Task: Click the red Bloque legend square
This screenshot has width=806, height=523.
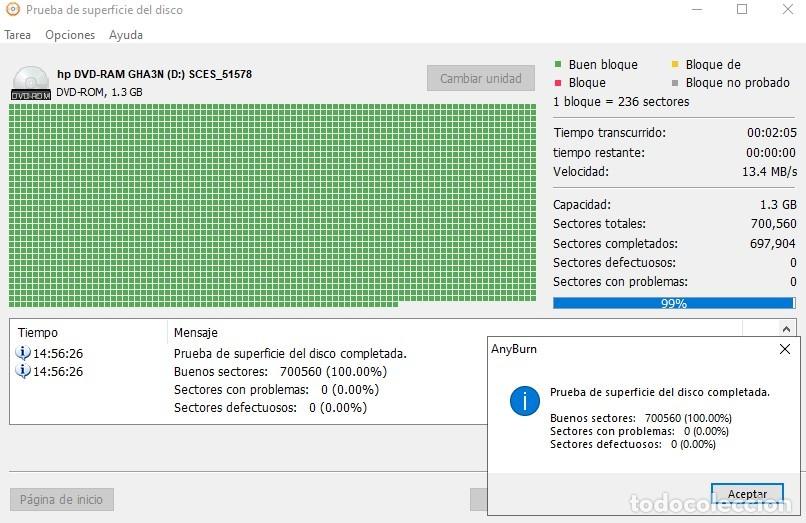Action: tap(558, 83)
